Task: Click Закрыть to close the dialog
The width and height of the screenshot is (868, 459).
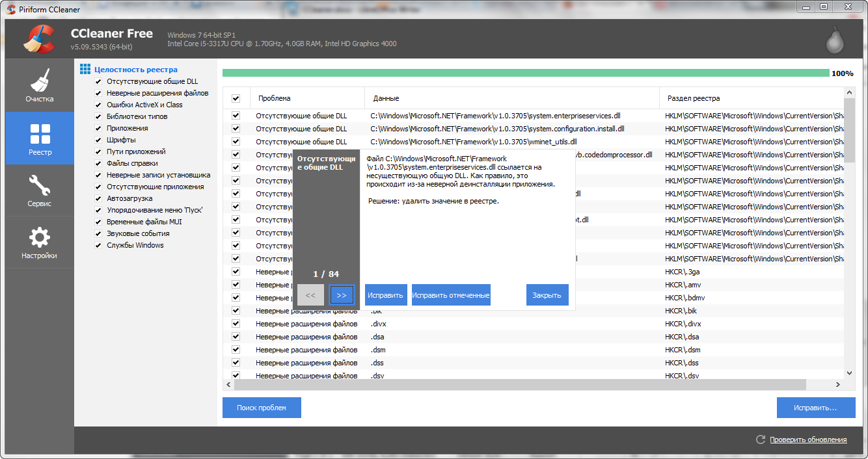Action: coord(547,295)
